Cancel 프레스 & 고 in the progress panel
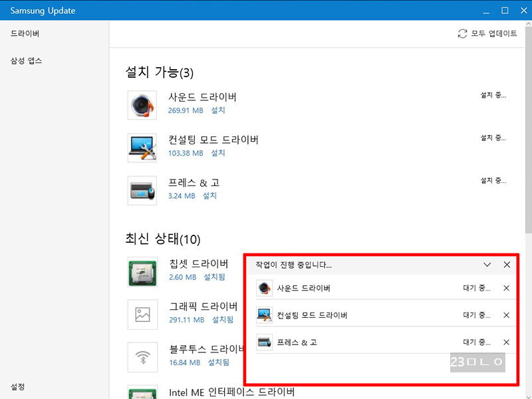532x399 pixels. [x=506, y=342]
